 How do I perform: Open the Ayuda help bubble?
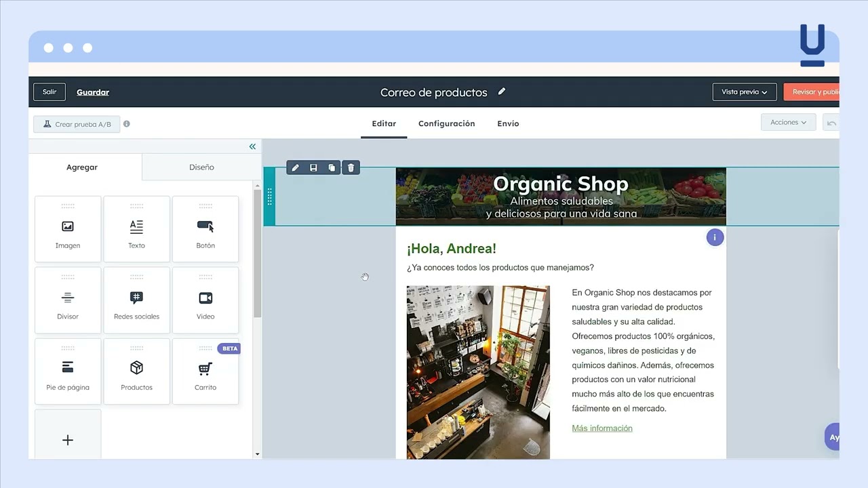pyautogui.click(x=832, y=437)
